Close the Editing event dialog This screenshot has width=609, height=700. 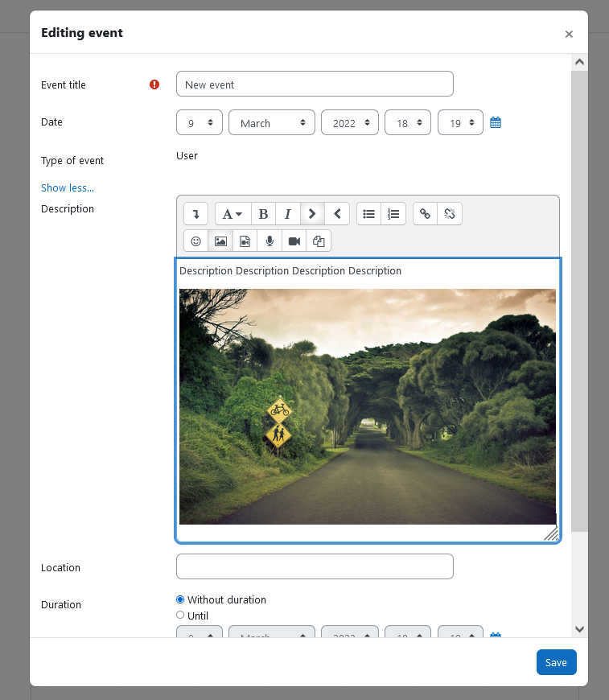tap(569, 35)
